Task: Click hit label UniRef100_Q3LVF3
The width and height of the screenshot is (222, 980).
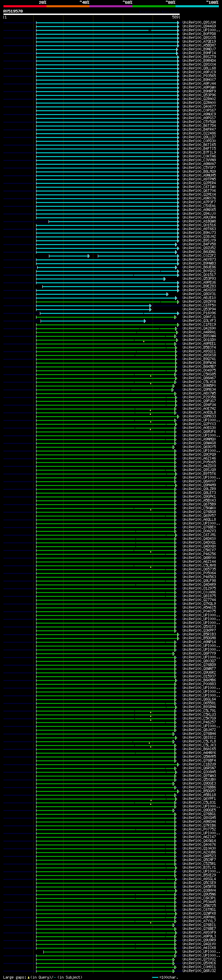Action: pyautogui.click(x=199, y=321)
